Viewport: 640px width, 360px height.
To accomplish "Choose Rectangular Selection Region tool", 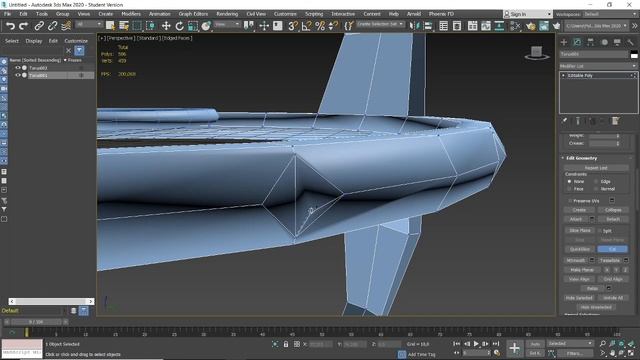I will click(137, 26).
